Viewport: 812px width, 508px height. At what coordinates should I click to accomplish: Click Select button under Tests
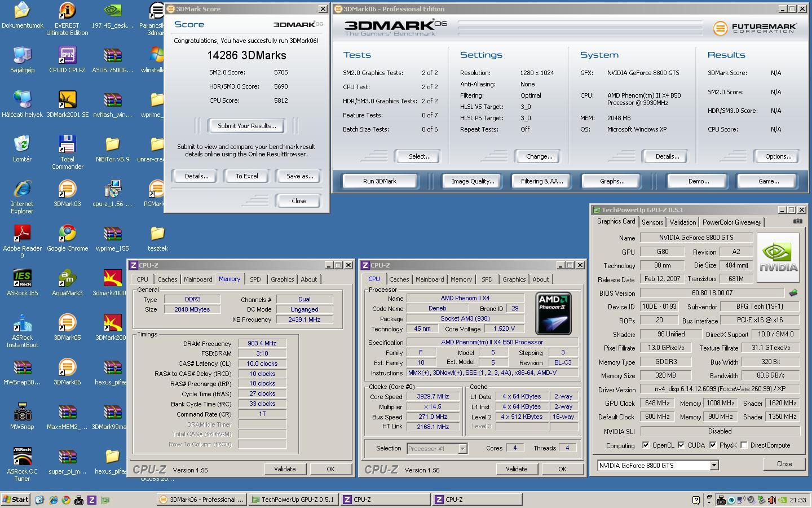419,156
